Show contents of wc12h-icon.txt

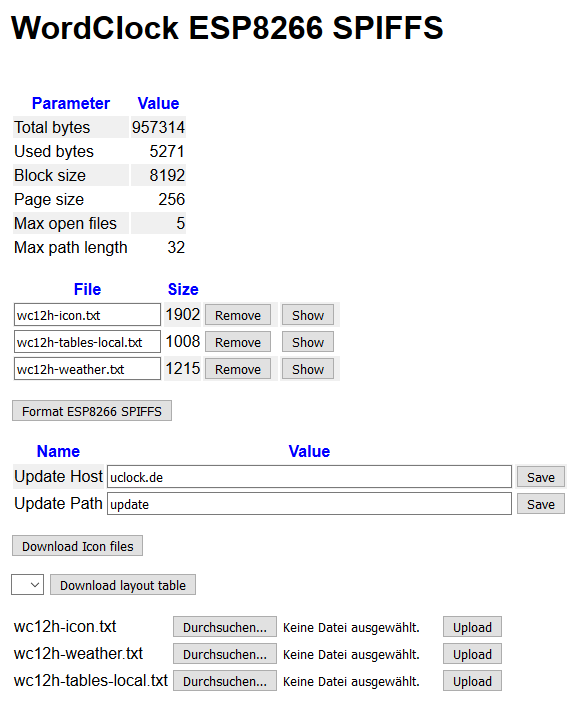(x=308, y=315)
